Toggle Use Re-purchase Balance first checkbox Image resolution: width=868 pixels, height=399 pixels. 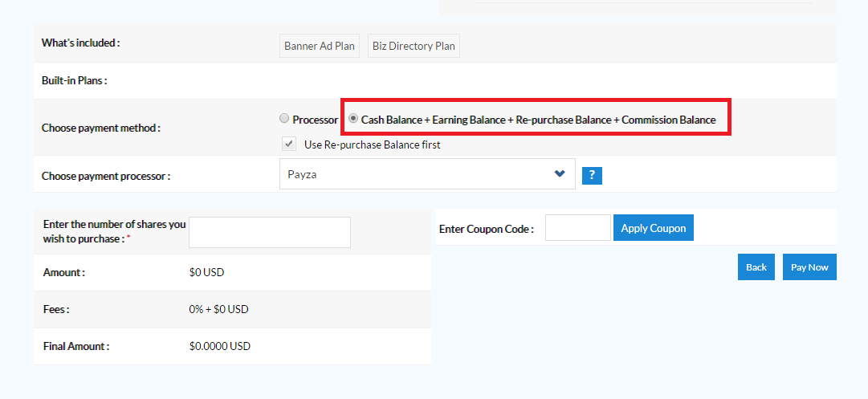(288, 145)
